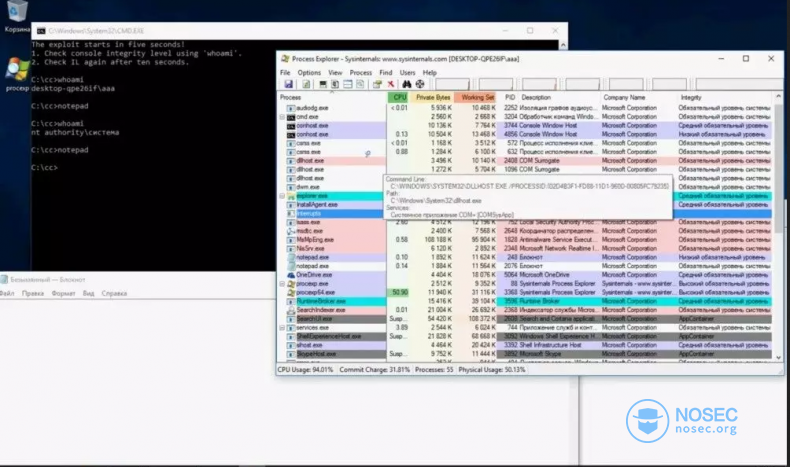This screenshot has height=467, width=790.
Task: Collapse the cmd.exe process tree node
Action: pos(282,117)
